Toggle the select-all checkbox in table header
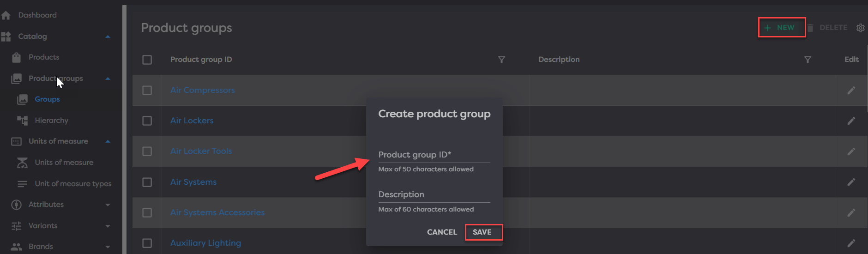Screen dimensions: 868x254 [147, 60]
